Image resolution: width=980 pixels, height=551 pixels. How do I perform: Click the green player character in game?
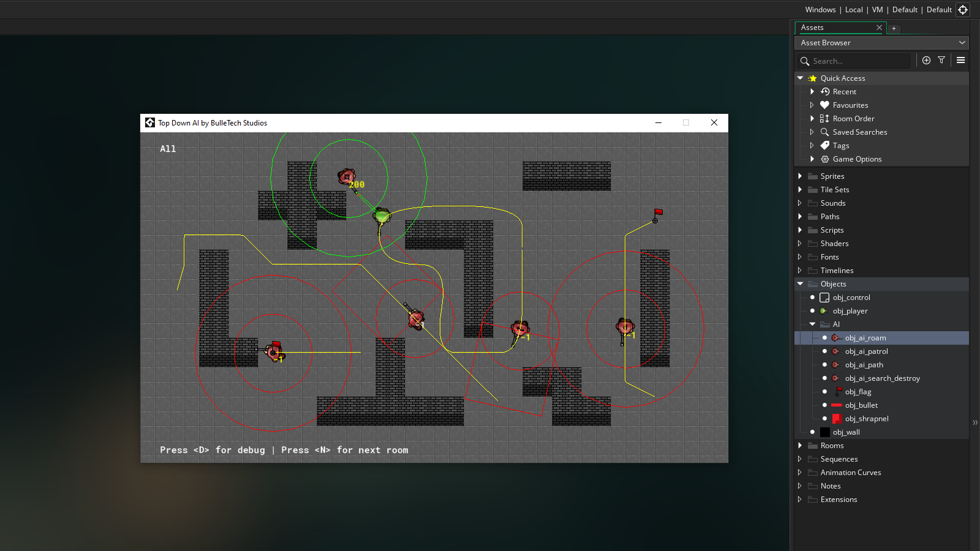click(382, 216)
